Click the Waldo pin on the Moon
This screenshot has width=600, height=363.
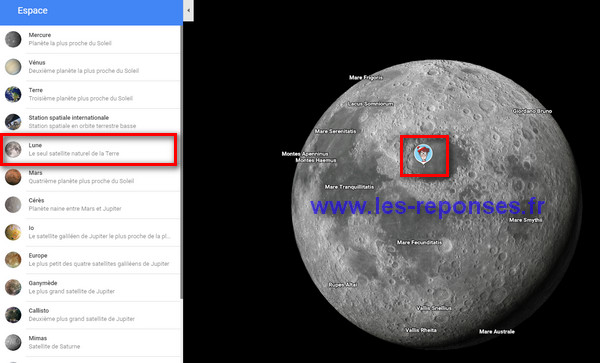[423, 155]
